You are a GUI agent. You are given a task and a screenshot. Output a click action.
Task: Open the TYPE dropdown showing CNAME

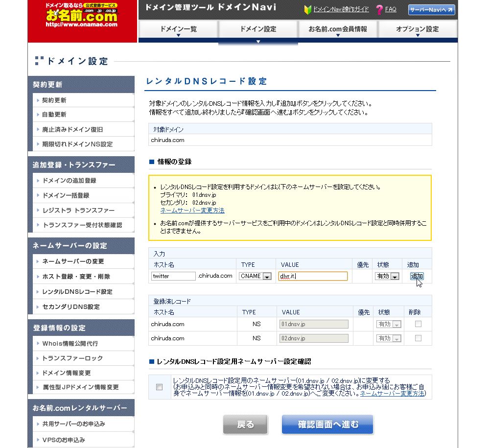(x=255, y=276)
